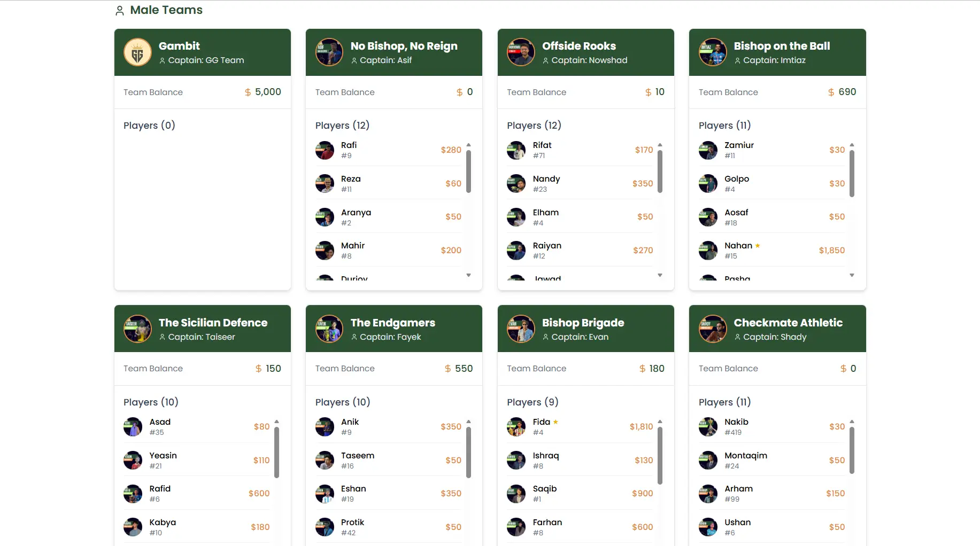Click the dollar icon next to Gambit's team balance

click(248, 92)
